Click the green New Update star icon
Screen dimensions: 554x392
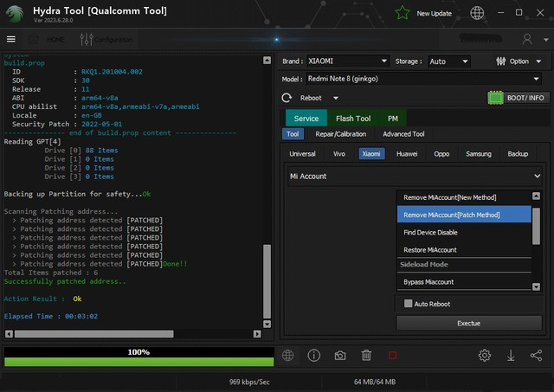pyautogui.click(x=403, y=14)
